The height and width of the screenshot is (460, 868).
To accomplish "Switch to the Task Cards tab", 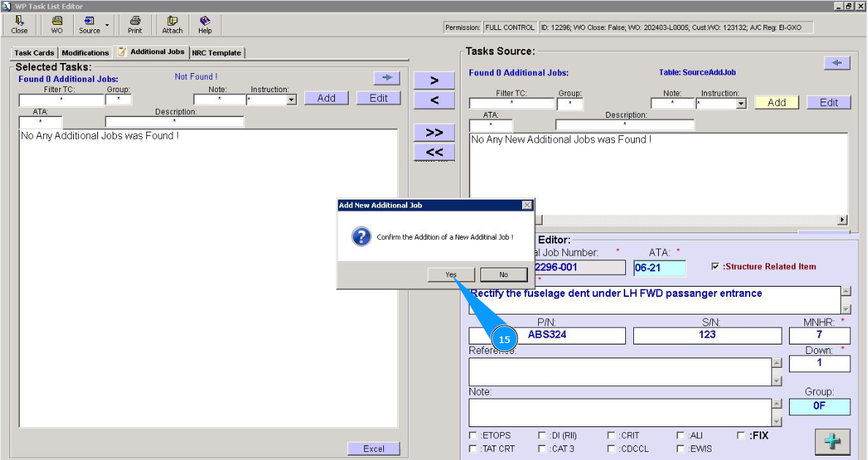I will tap(34, 53).
